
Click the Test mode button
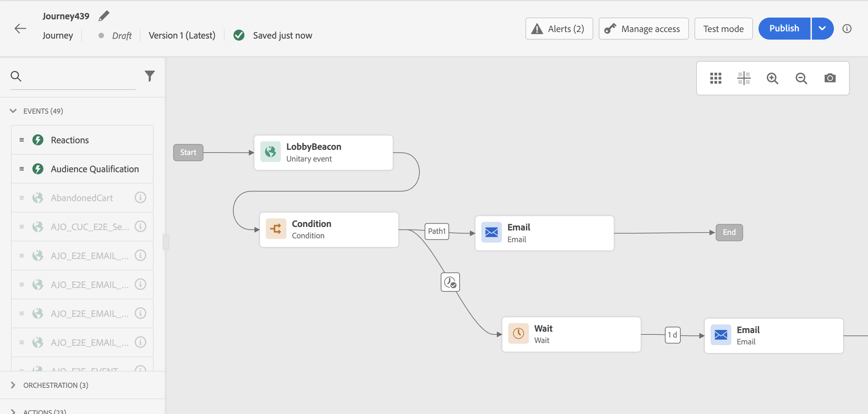(723, 29)
